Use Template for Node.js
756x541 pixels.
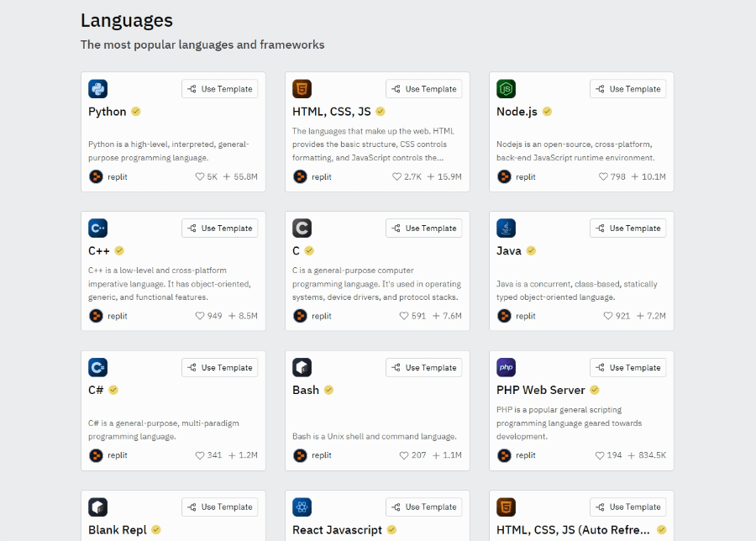click(x=627, y=89)
